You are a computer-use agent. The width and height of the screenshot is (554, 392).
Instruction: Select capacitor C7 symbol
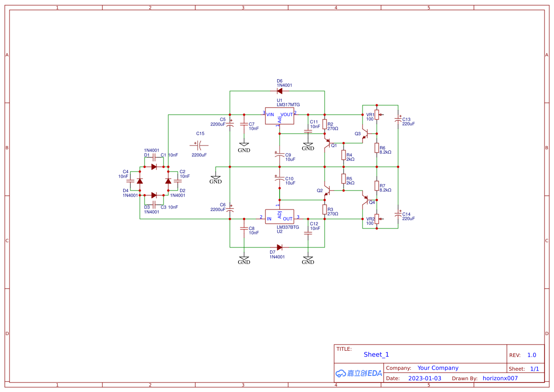(x=244, y=124)
